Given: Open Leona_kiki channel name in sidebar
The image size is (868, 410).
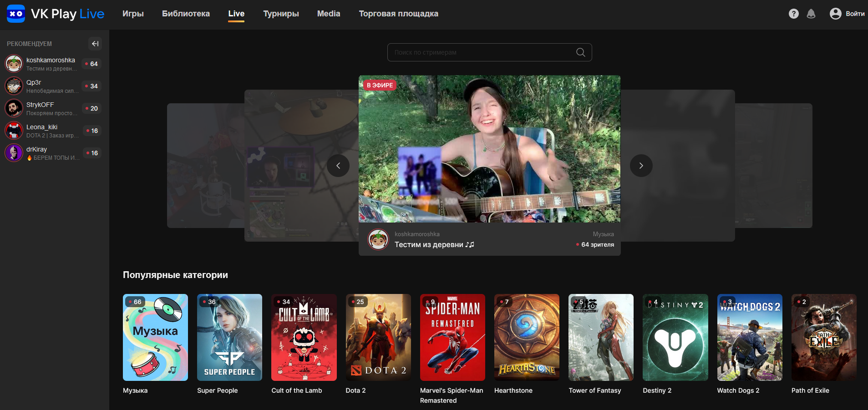Looking at the screenshot, I should [42, 127].
